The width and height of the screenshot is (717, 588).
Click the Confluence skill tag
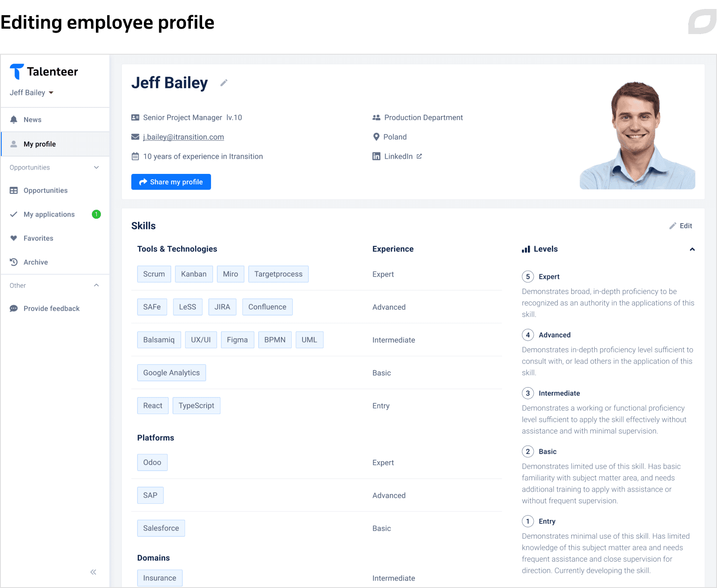click(268, 307)
